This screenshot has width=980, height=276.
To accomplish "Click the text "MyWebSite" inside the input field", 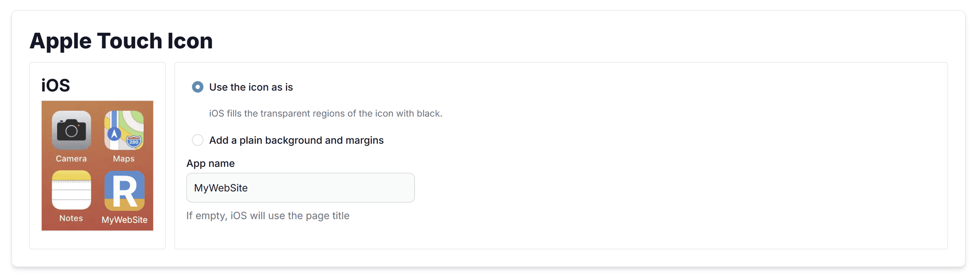I will (221, 188).
